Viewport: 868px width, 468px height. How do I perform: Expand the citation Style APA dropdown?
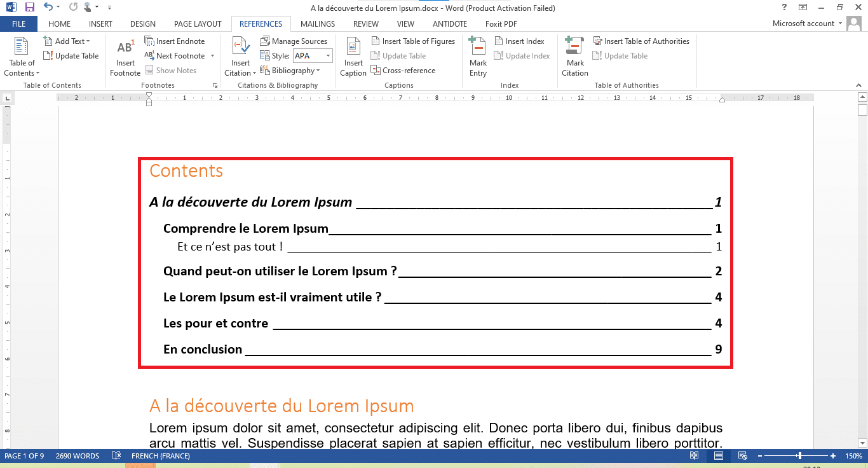[329, 56]
